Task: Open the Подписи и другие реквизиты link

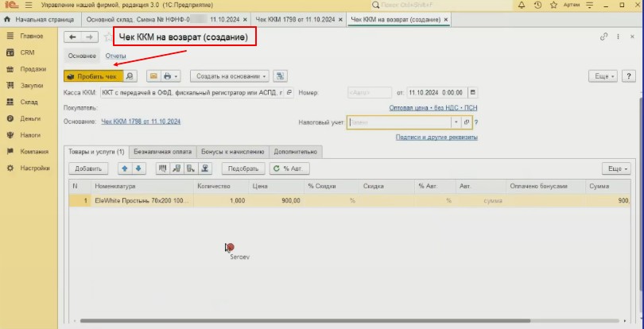Action: click(x=436, y=137)
